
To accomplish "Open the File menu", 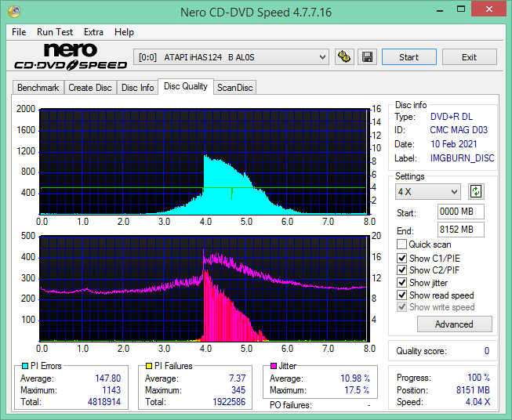I will (x=19, y=32).
